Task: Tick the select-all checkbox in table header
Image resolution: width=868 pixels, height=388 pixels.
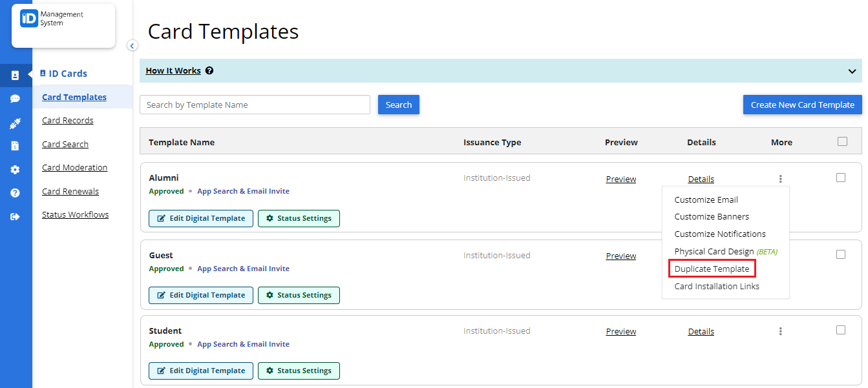Action: (x=842, y=141)
